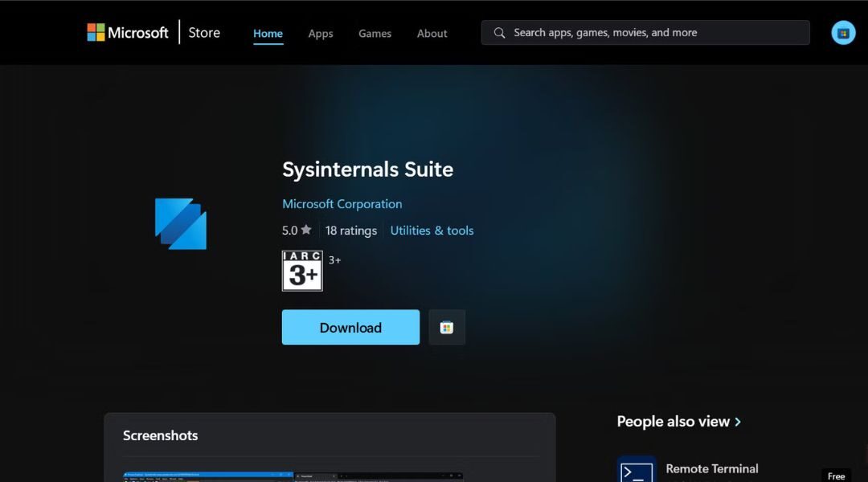Image resolution: width=868 pixels, height=482 pixels.
Task: Click the Microsoft logo icon
Action: [96, 32]
